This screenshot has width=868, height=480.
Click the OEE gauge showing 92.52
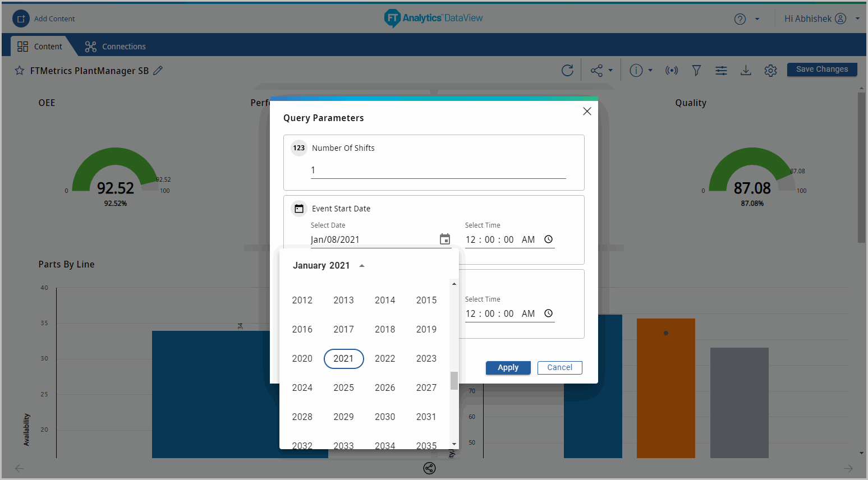click(x=116, y=177)
